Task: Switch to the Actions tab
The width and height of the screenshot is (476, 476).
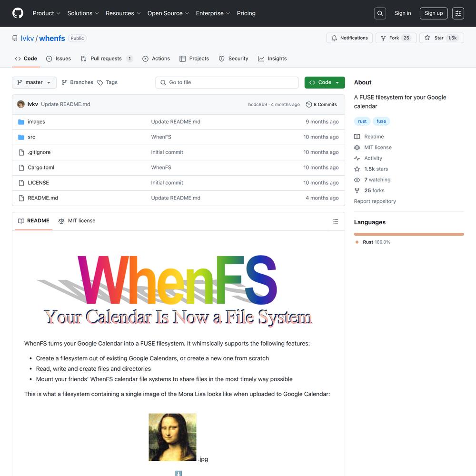Action: click(156, 59)
